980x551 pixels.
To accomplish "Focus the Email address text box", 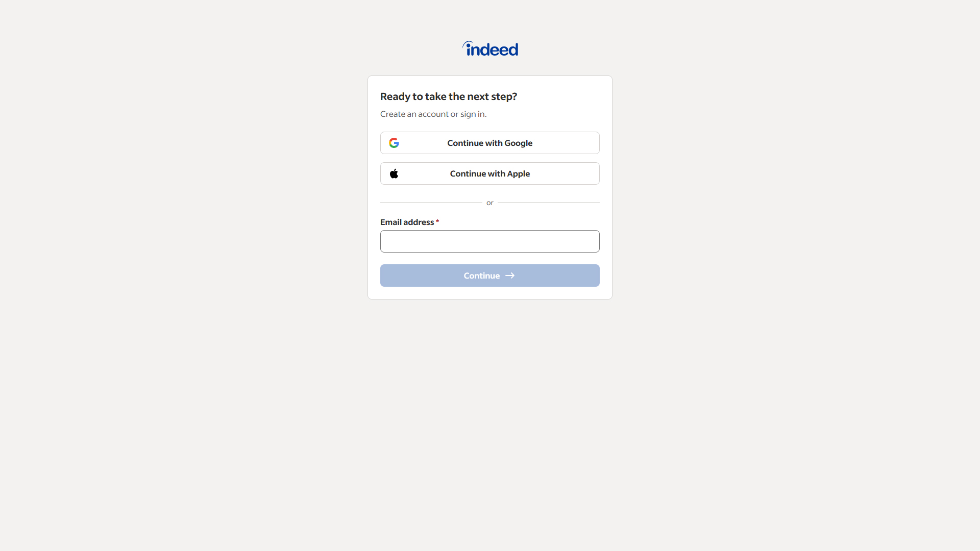I will (x=490, y=241).
